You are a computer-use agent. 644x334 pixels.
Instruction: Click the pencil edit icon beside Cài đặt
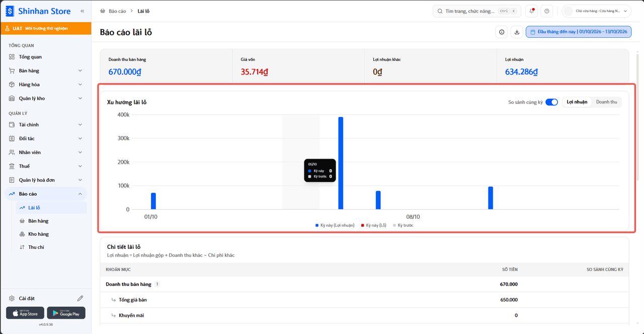click(x=80, y=298)
